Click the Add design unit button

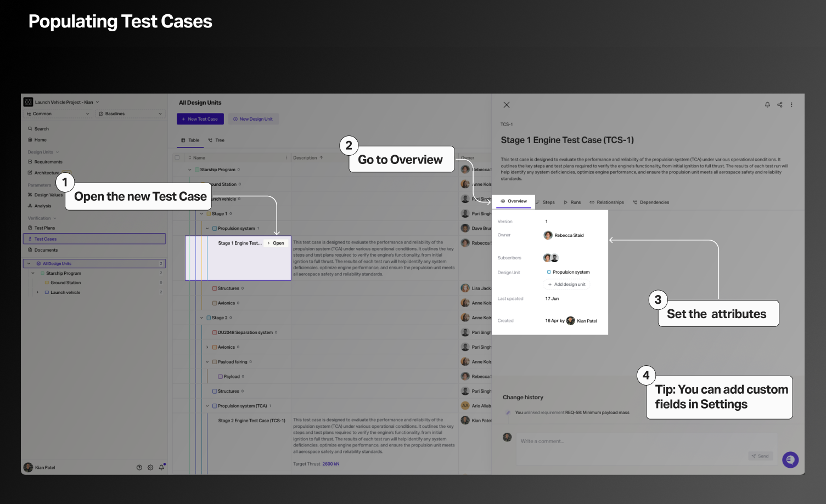click(x=567, y=284)
